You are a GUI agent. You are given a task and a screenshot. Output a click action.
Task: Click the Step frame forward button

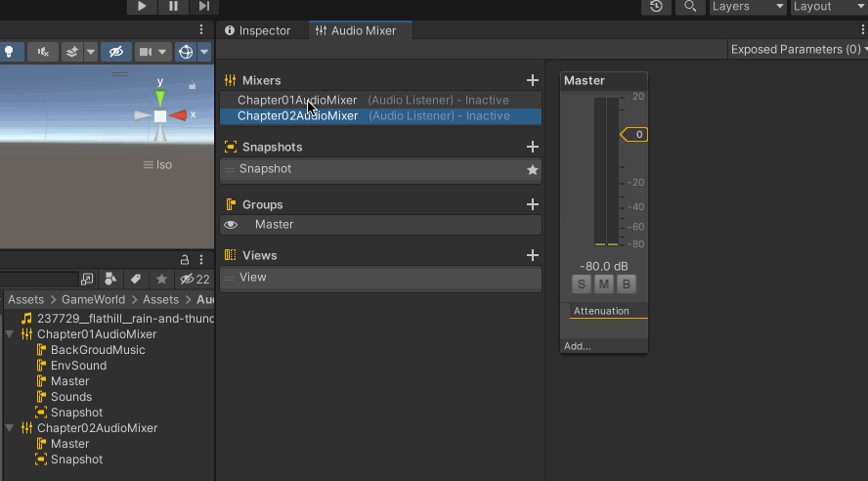204,7
